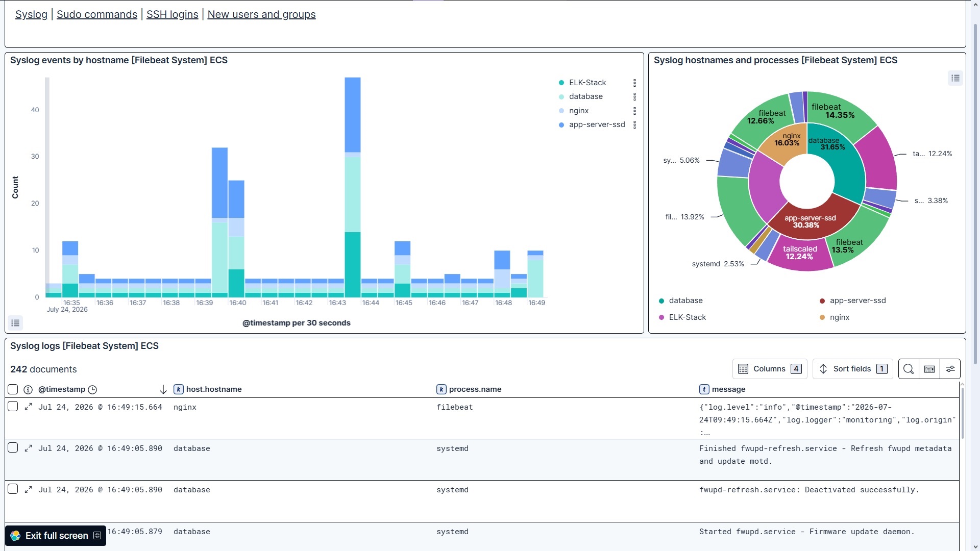Screen dimensions: 980x551
Task: Open New users and groups link
Action: click(262, 14)
